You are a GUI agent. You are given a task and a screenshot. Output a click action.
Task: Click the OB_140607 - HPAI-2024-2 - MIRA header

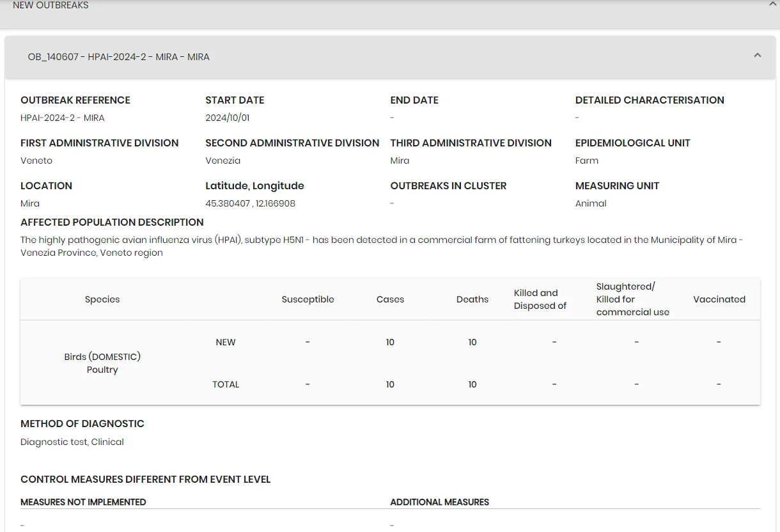click(119, 57)
